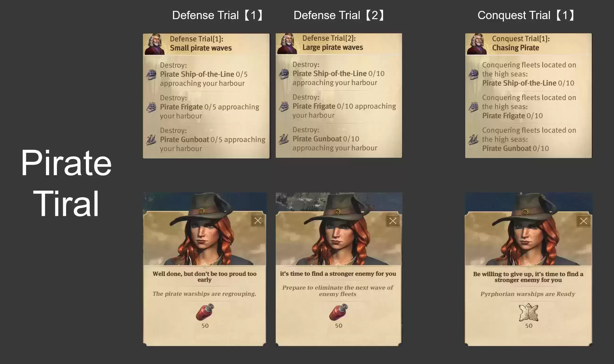Click the 'Pyrphorian warships are Ready' text

point(528,294)
